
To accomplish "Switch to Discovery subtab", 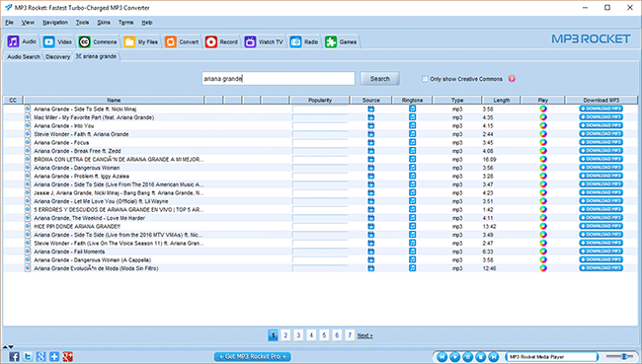I will (x=57, y=57).
